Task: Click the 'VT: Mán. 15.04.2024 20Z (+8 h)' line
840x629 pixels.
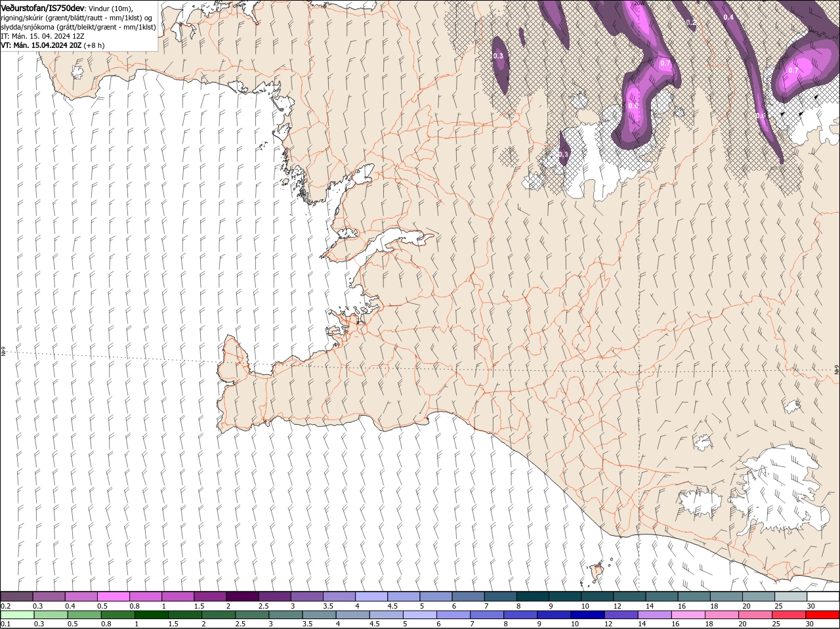Action: click(52, 45)
